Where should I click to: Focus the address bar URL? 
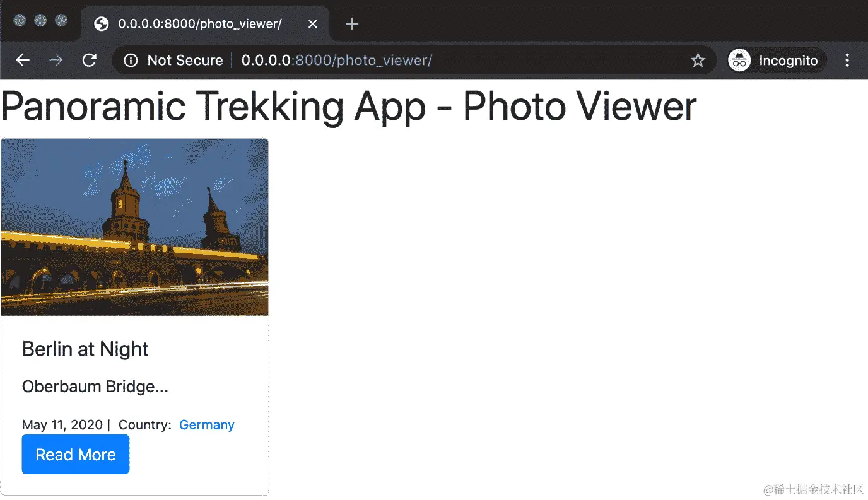(x=337, y=61)
